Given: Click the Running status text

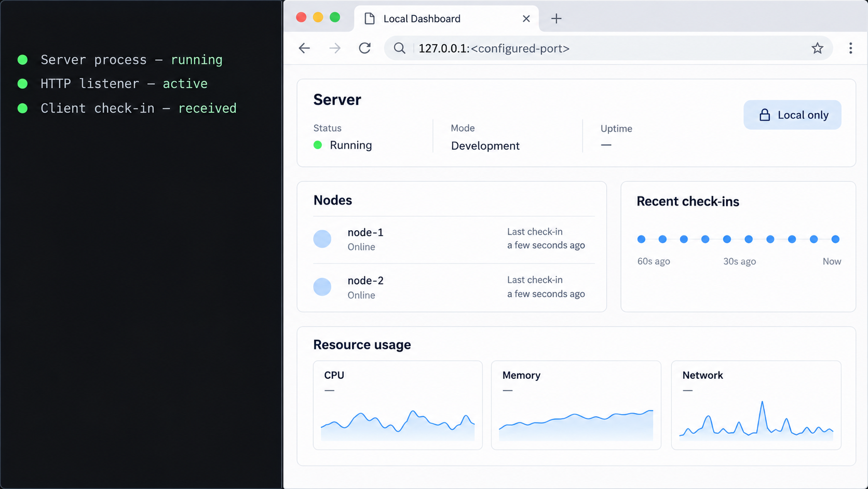Looking at the screenshot, I should 351,145.
